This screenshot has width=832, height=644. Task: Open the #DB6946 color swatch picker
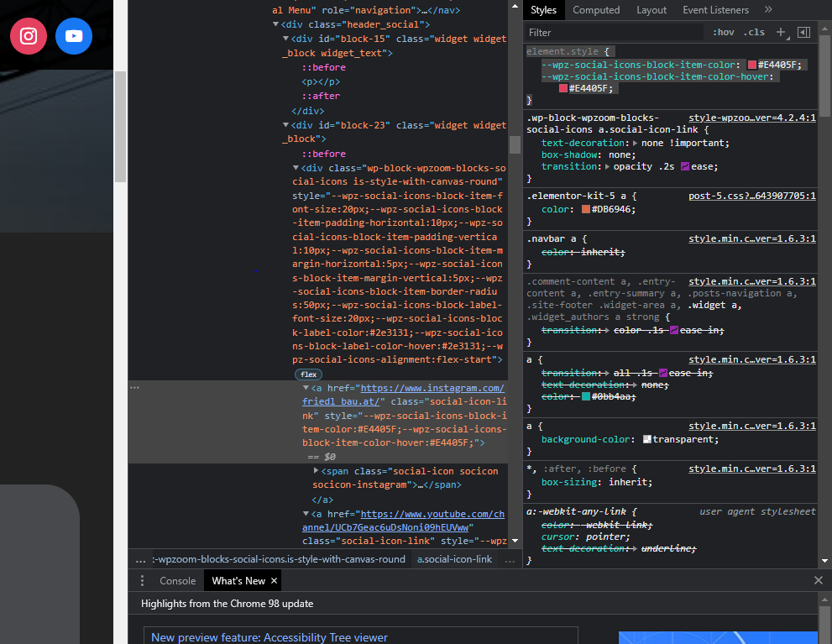(586, 210)
